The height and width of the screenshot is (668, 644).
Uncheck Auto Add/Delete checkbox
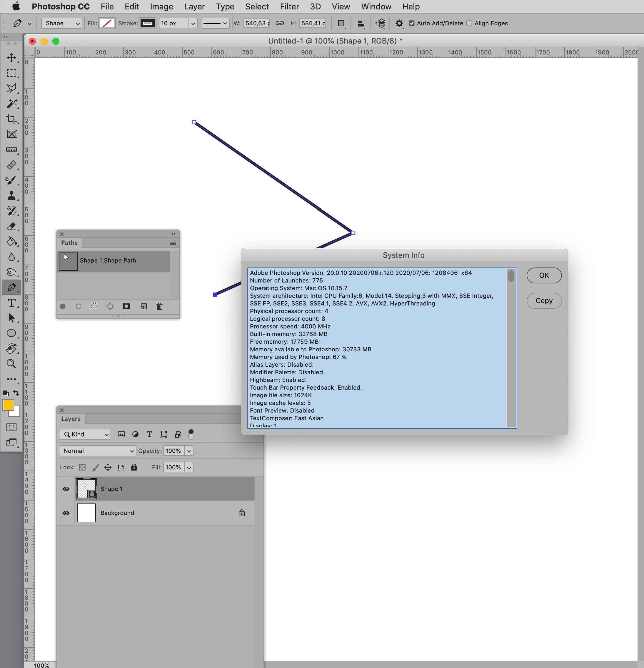coord(411,24)
